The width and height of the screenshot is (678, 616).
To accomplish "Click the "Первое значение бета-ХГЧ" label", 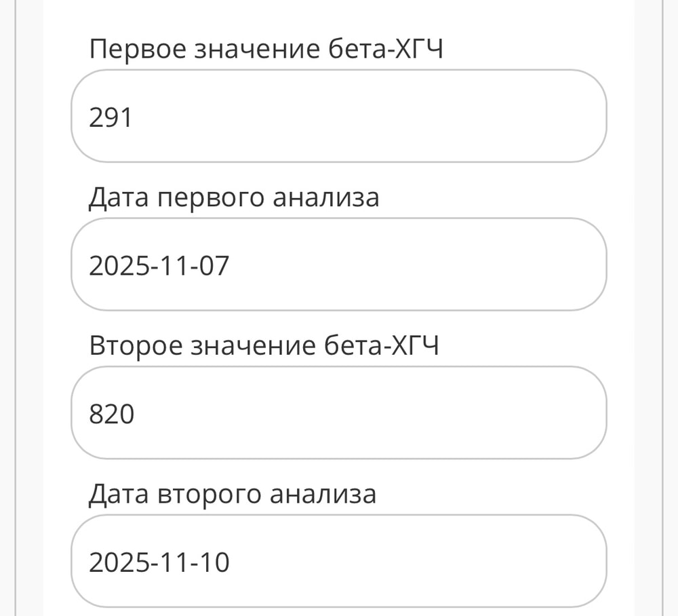I will (266, 49).
